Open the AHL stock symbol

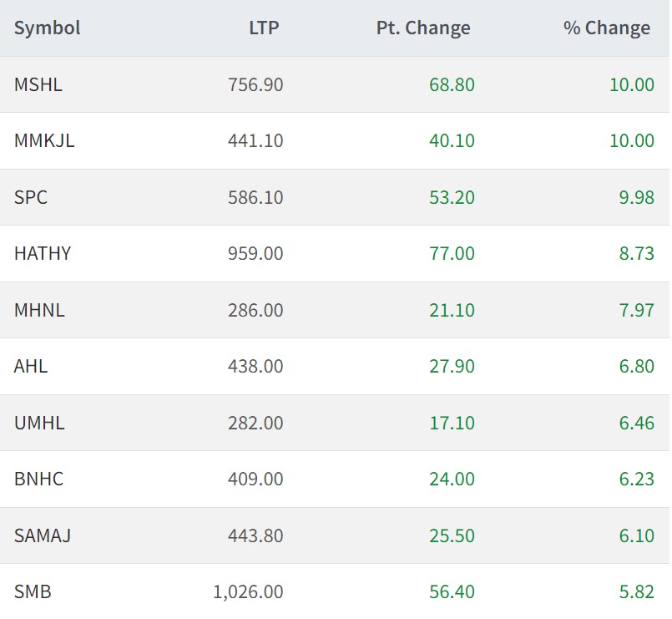31,366
